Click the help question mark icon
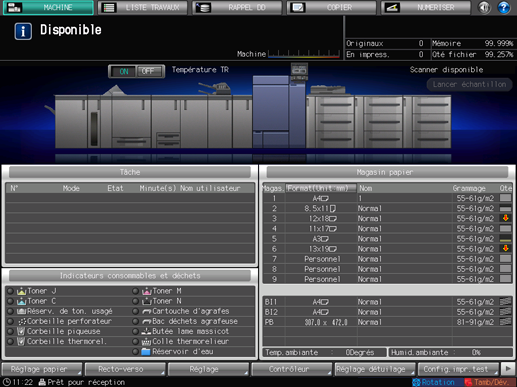 (x=504, y=7)
